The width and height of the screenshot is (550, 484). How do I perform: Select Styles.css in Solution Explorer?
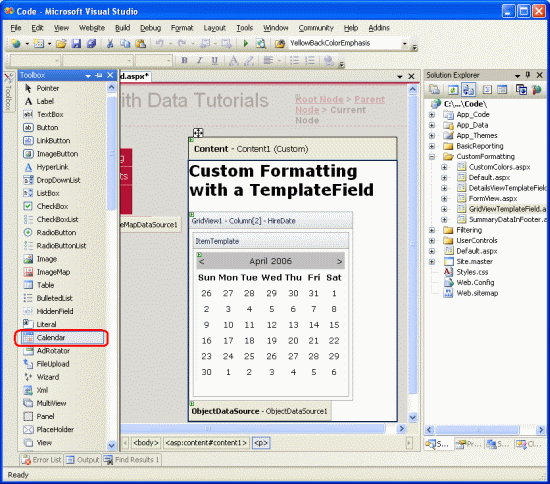click(472, 272)
